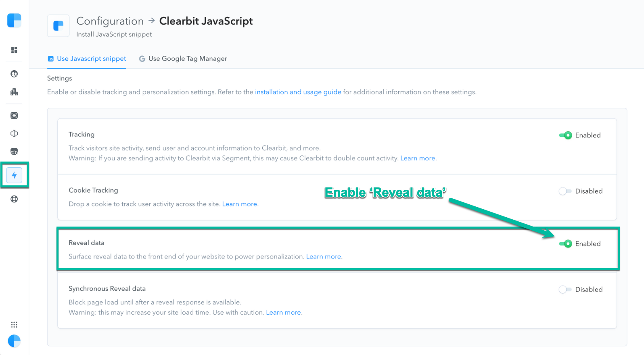Open the text cursor forms sidebar icon
The image size is (644, 355).
pos(14,134)
